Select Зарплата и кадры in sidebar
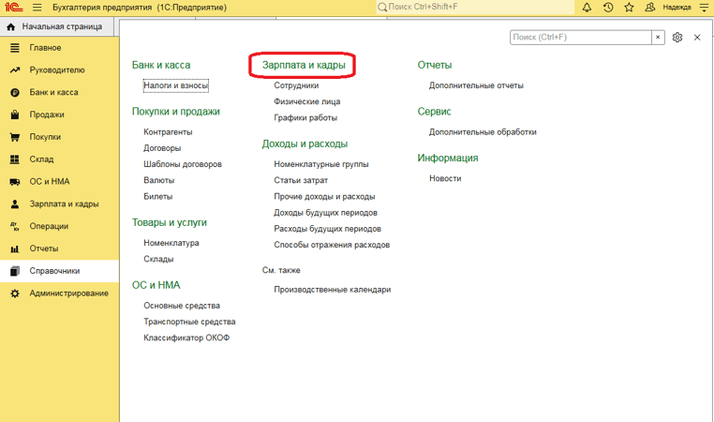The image size is (714, 422). pyautogui.click(x=63, y=204)
